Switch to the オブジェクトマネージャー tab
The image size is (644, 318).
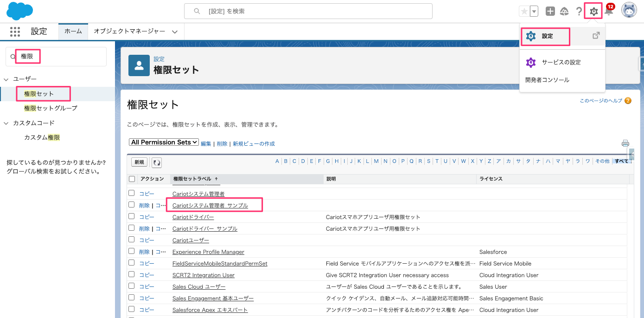tap(129, 32)
